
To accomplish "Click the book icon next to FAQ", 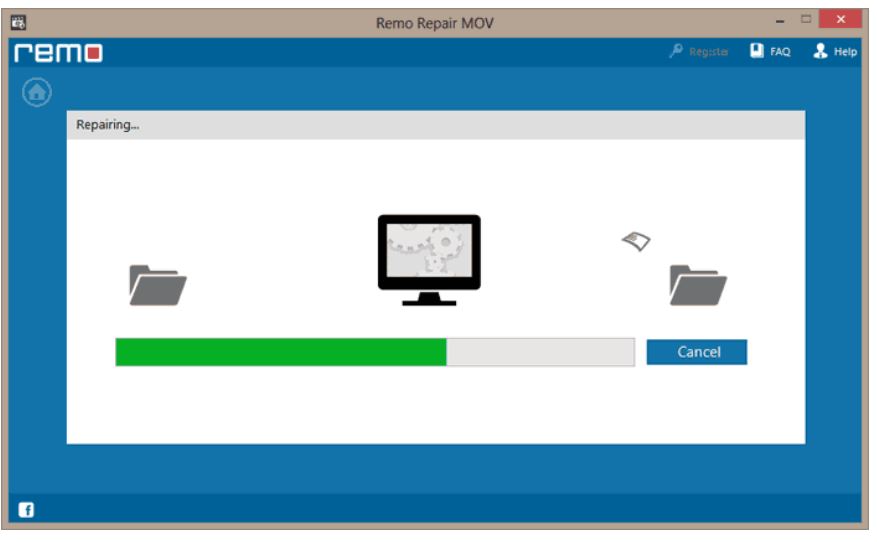I will (x=757, y=51).
